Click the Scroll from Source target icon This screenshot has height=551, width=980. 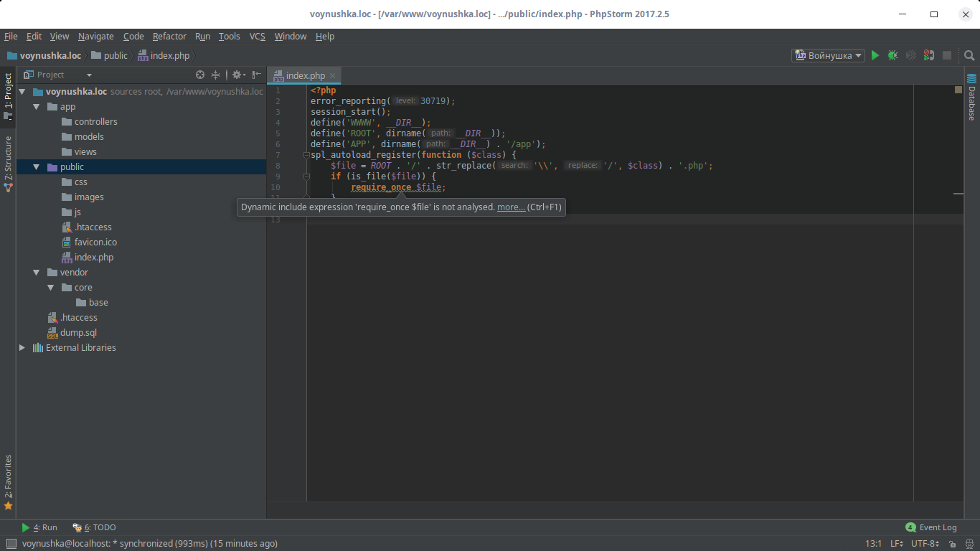(x=200, y=75)
